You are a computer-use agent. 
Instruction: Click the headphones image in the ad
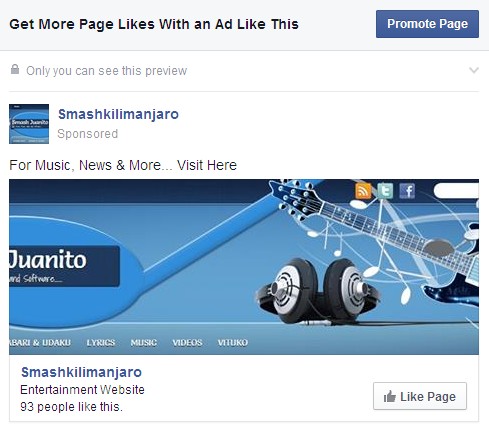[317, 291]
